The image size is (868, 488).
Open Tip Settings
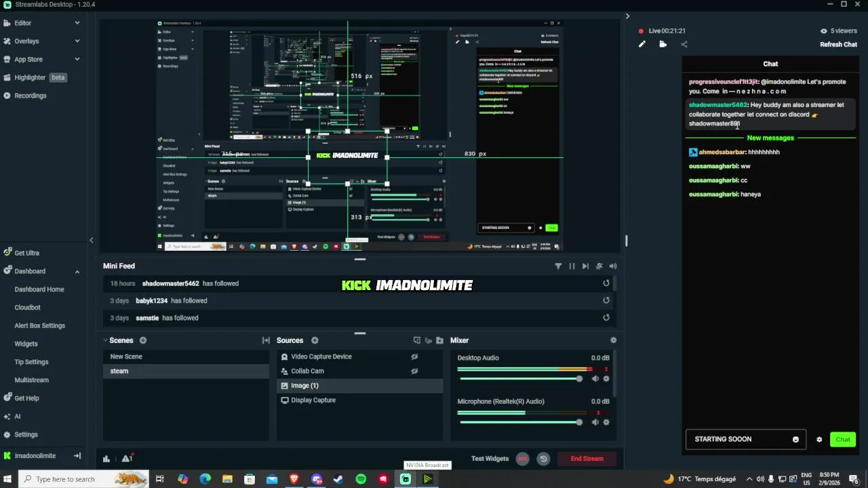pos(31,362)
